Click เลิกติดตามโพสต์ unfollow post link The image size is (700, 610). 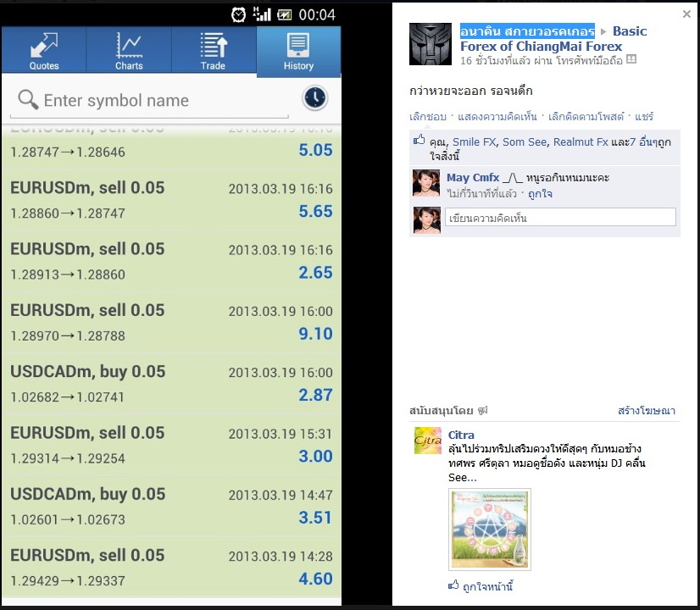(x=586, y=117)
